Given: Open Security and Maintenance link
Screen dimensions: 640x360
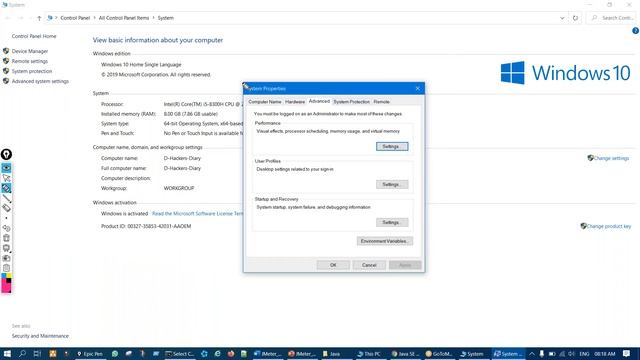Looking at the screenshot, I should point(40,336).
